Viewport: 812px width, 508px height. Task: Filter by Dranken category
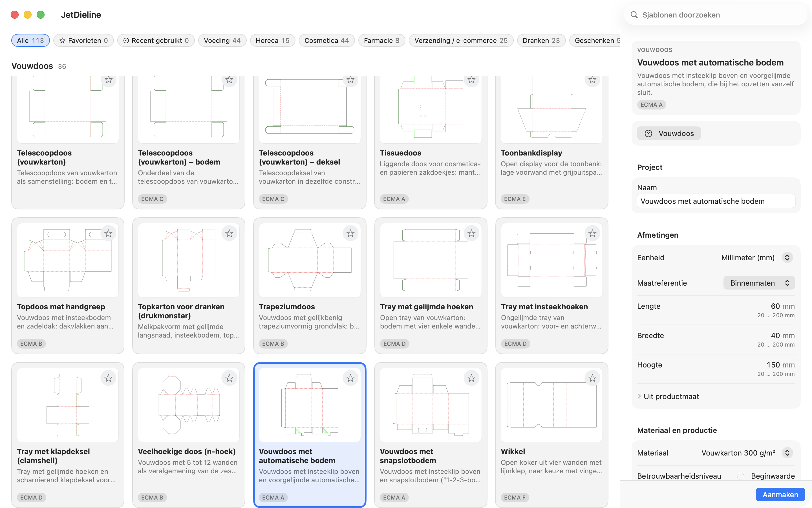coord(541,40)
